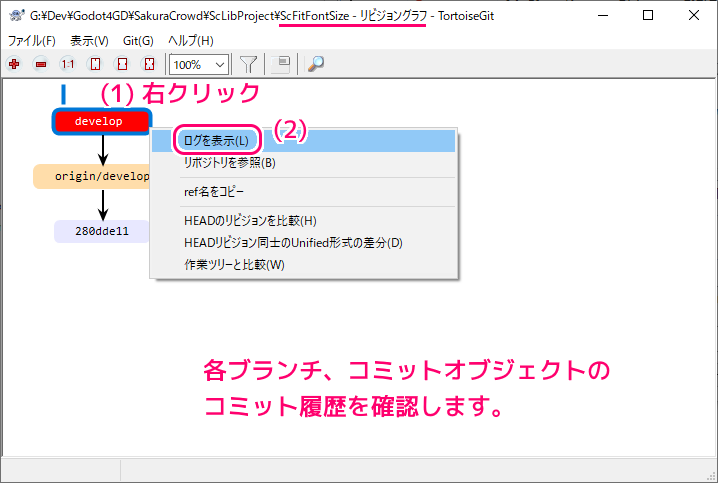The image size is (718, 483).
Task: Open the funnel filter tool
Action: 248,64
